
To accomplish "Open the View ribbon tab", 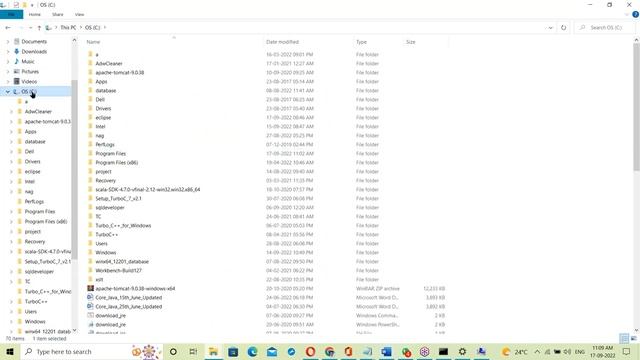I will pyautogui.click(x=80, y=14).
